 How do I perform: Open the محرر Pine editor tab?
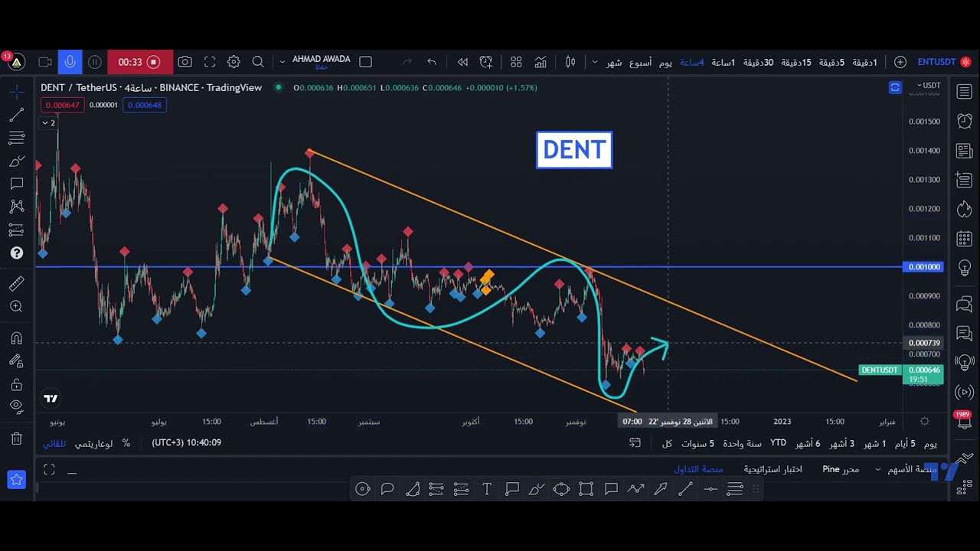click(841, 469)
